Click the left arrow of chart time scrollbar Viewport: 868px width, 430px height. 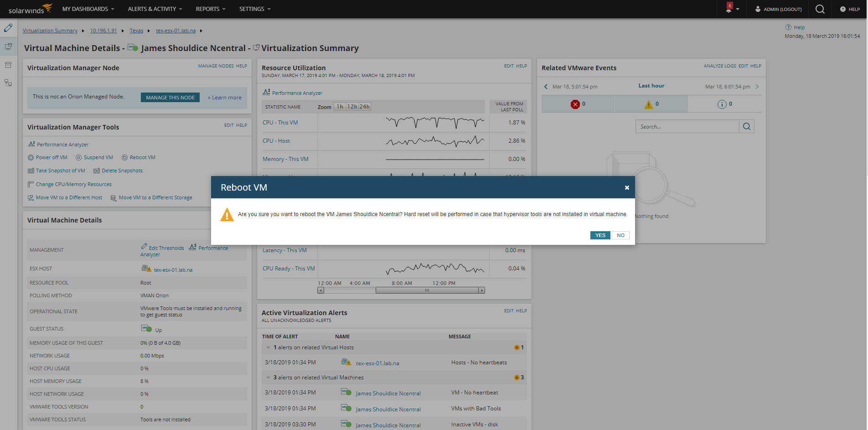[321, 290]
